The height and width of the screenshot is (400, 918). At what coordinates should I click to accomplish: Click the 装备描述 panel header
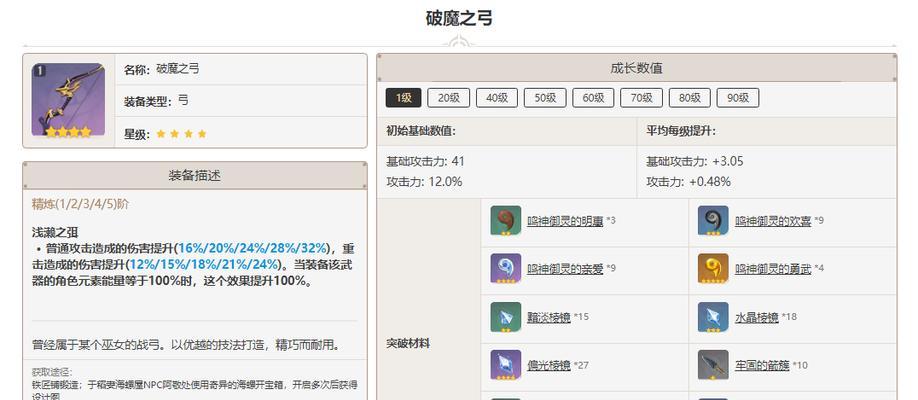click(195, 176)
